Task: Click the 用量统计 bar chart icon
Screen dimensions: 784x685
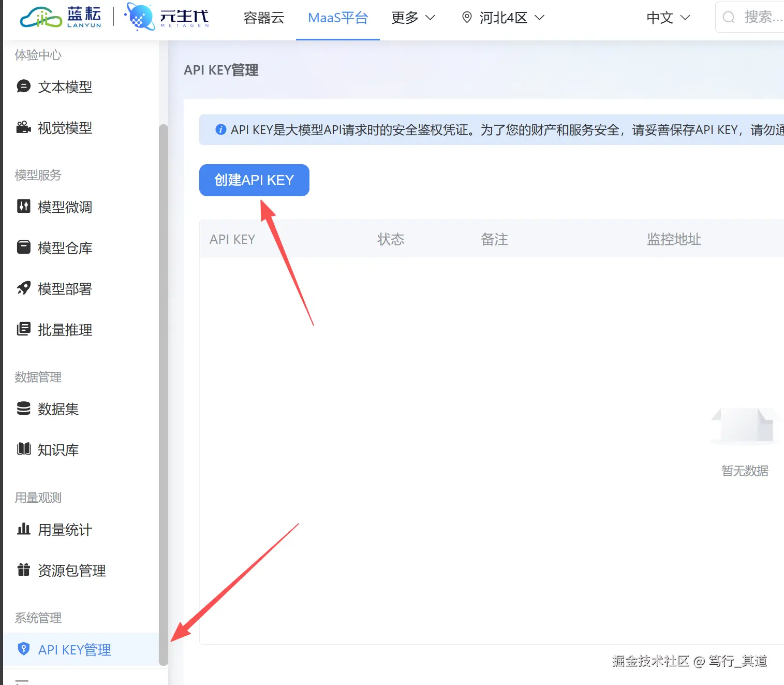Action: coord(23,529)
